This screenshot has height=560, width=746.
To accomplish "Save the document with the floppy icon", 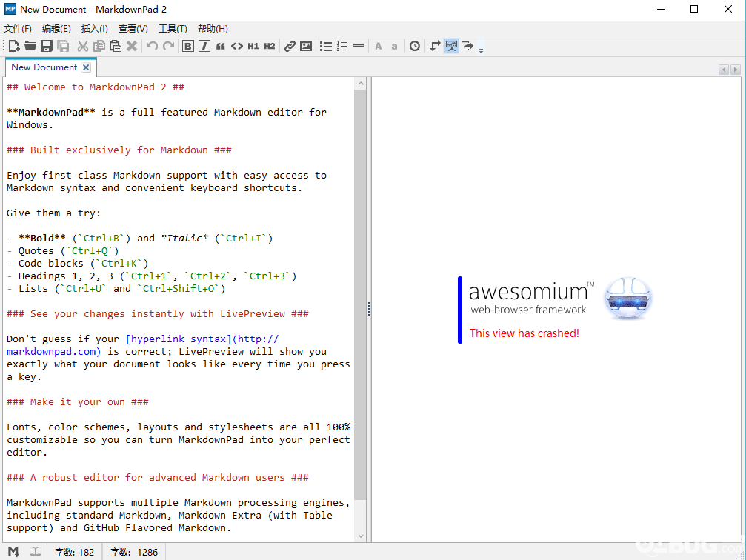I will (46, 46).
